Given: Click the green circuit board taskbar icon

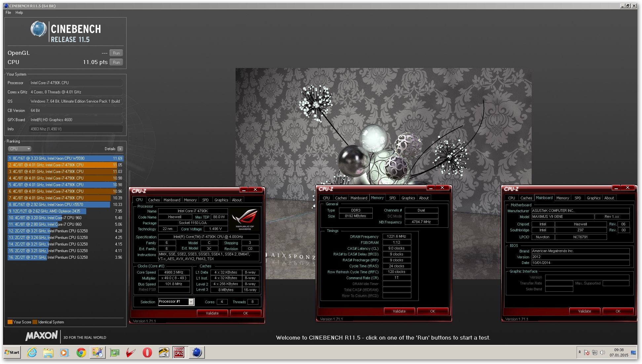Looking at the screenshot, I should tap(114, 352).
